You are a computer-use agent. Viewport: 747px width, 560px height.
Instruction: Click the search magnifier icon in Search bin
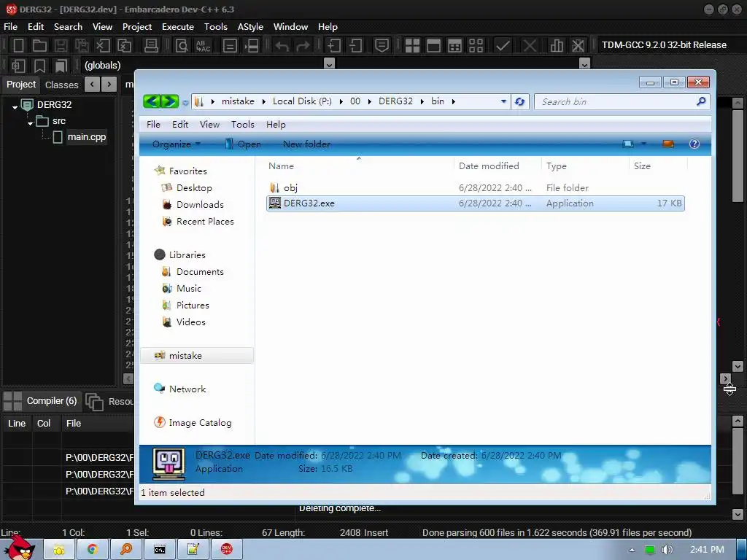[701, 101]
